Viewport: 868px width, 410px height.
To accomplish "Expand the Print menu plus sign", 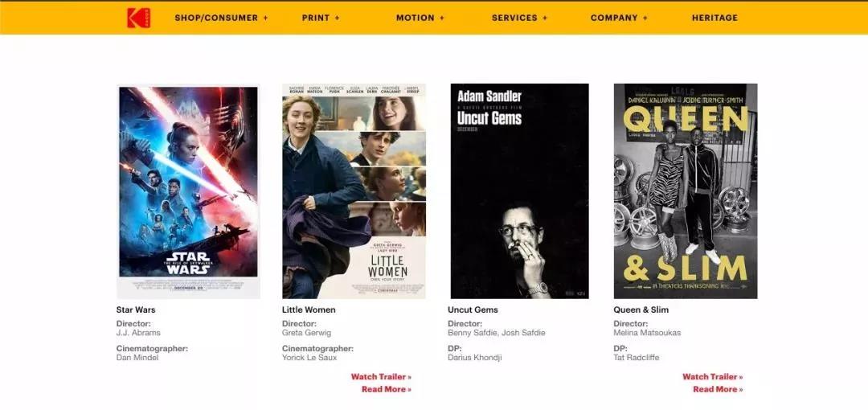I will 337,18.
